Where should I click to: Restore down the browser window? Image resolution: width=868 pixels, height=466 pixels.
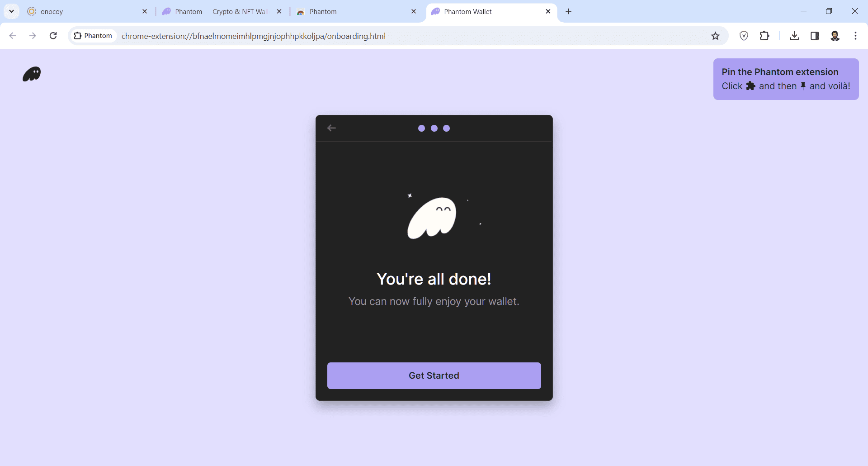pyautogui.click(x=829, y=11)
